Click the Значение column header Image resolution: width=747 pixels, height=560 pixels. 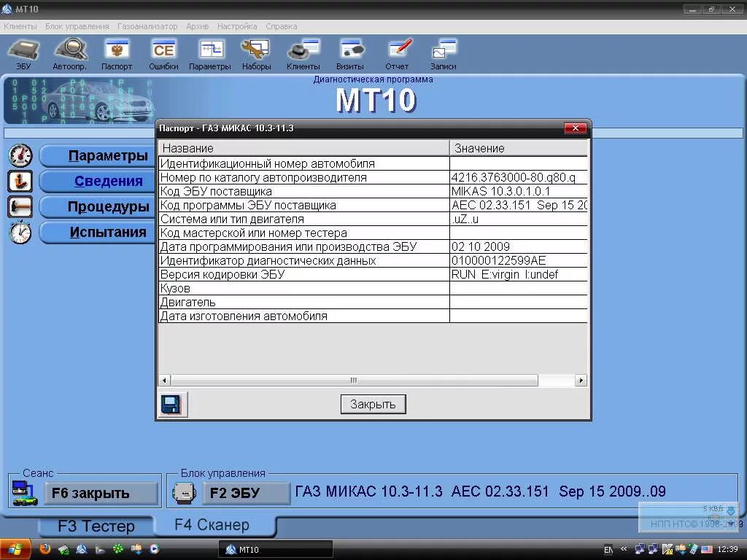point(519,148)
